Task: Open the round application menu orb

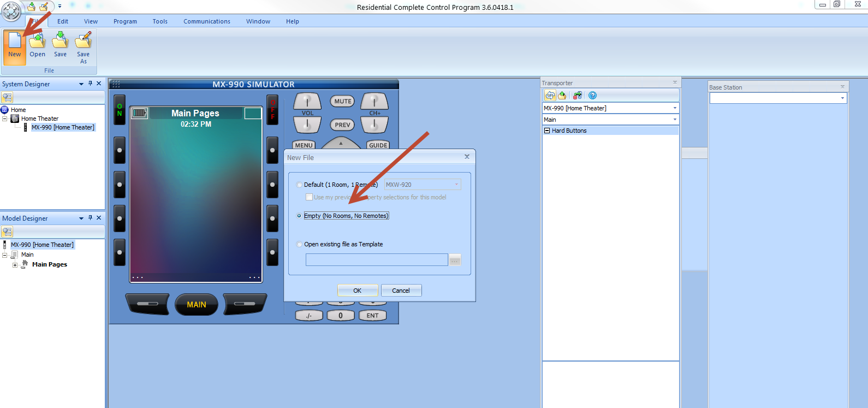Action: [x=11, y=11]
